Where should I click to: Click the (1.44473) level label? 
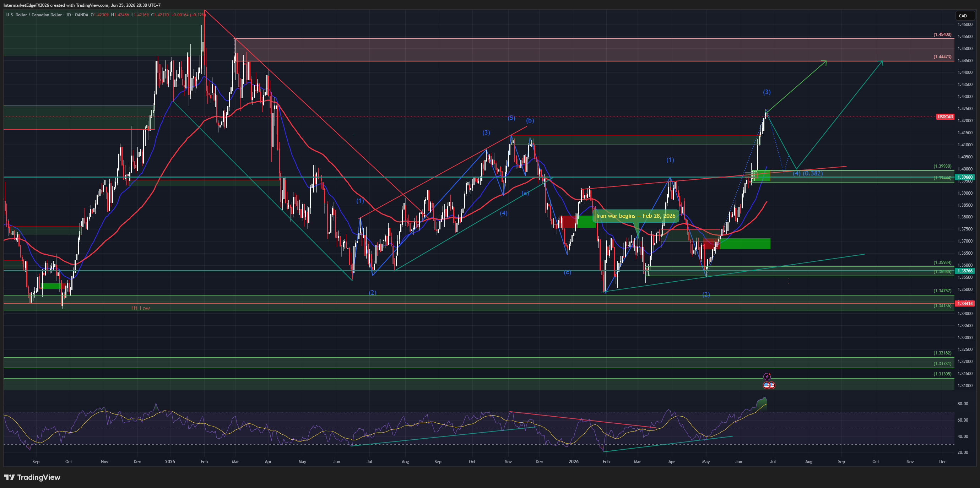[942, 57]
